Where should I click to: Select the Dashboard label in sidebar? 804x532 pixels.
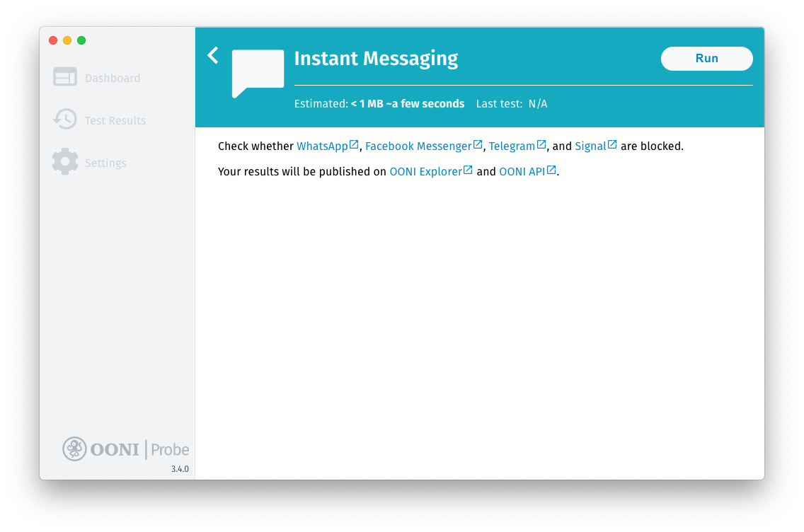click(113, 79)
